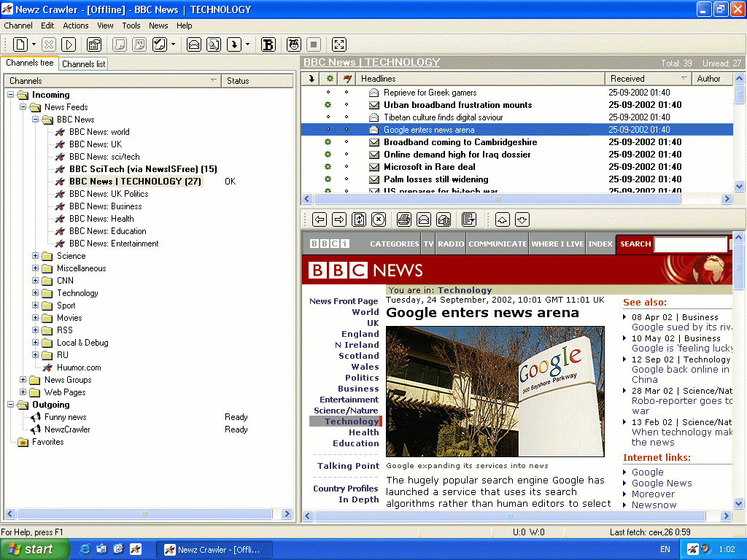Go back with the browser left arrow icon
This screenshot has width=747, height=560.
(x=320, y=219)
